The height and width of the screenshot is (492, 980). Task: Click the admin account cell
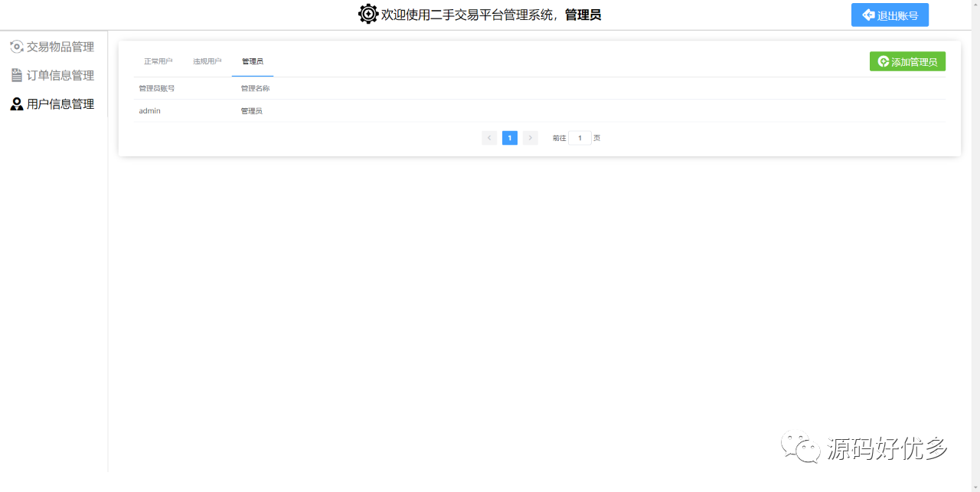pos(150,111)
